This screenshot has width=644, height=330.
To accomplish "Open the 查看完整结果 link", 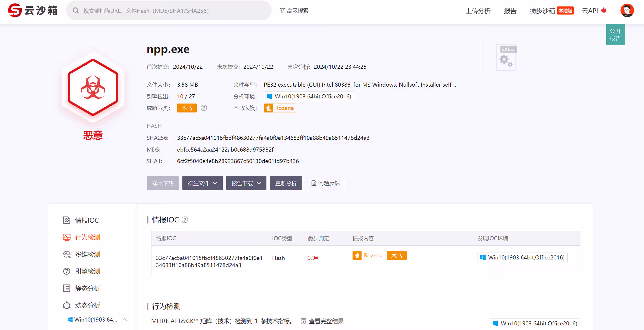I will 326,321.
